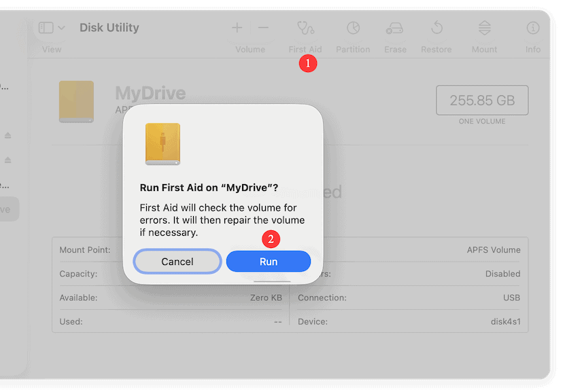Image resolution: width=563 pixels, height=392 pixels.
Task: Click the APFS Volume value
Action: (494, 250)
